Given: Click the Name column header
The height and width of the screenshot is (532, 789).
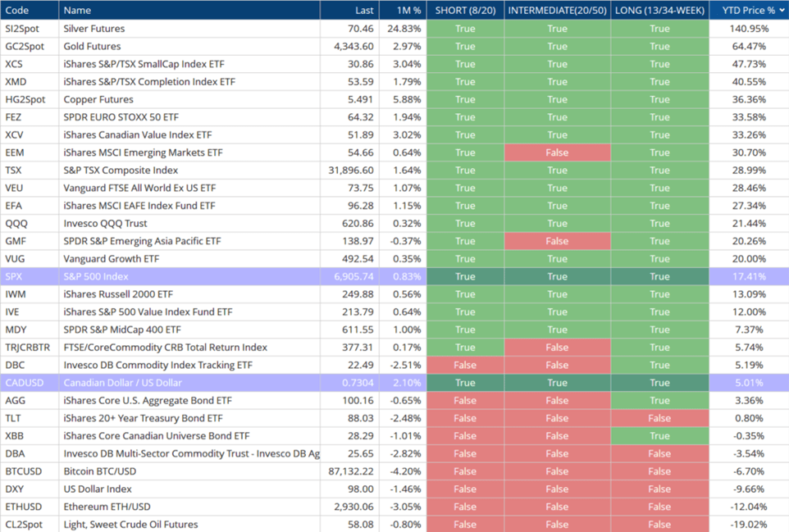Looking at the screenshot, I should [78, 11].
